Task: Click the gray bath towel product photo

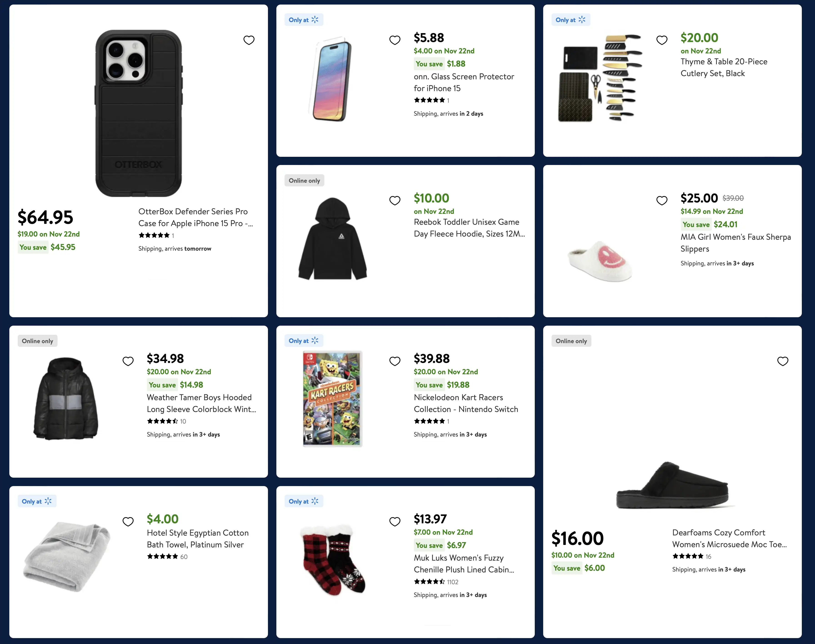Action: tap(67, 557)
